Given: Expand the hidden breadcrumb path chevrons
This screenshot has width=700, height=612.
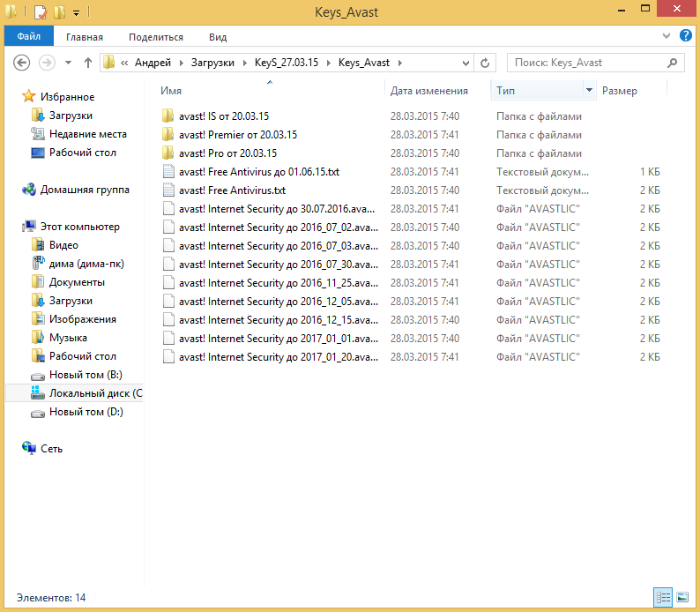Looking at the screenshot, I should click(124, 63).
